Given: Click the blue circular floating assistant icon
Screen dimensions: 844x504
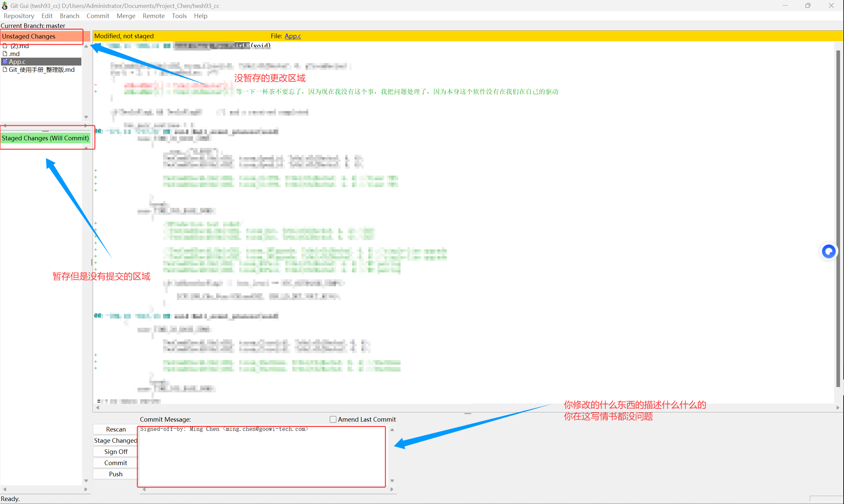Looking at the screenshot, I should click(829, 252).
